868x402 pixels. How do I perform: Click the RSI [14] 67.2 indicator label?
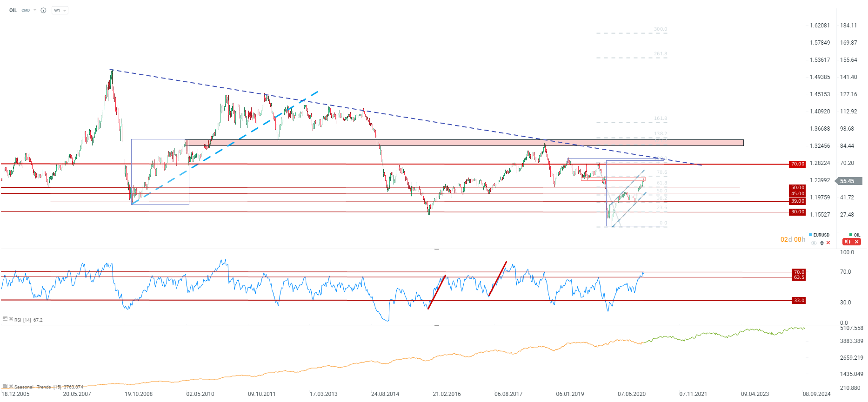[28, 320]
